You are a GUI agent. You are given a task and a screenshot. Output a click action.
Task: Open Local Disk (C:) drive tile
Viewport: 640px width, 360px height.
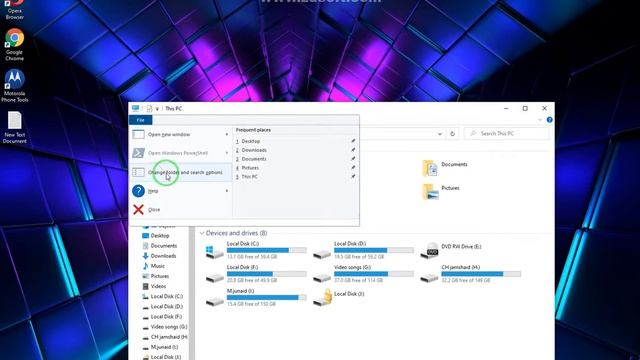click(x=256, y=250)
